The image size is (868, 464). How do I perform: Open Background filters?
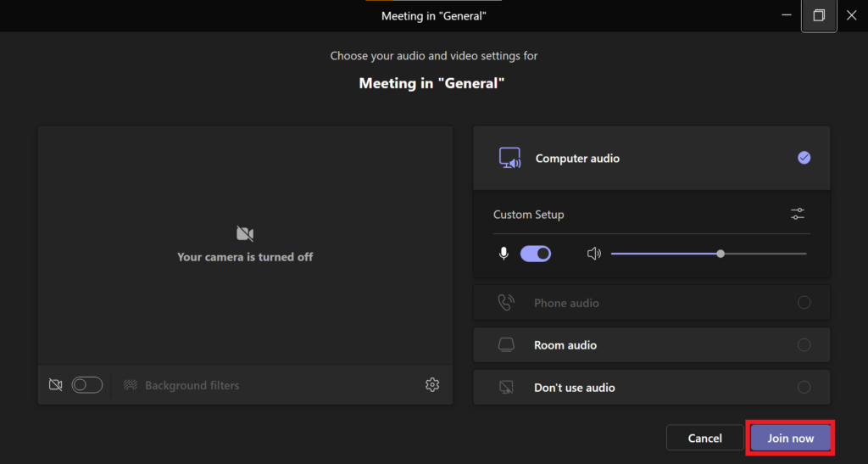click(x=181, y=385)
